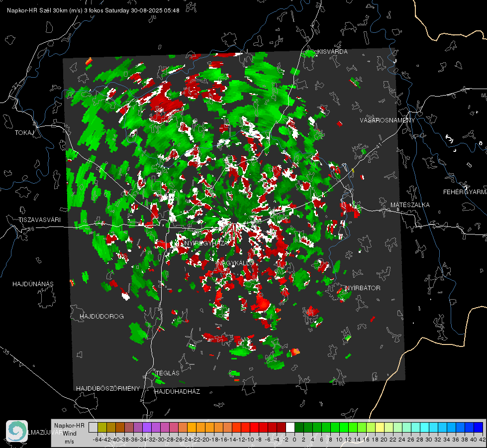Click the KISVÁRDA city label
Viewport: 487px width, 448px height.
coord(332,52)
